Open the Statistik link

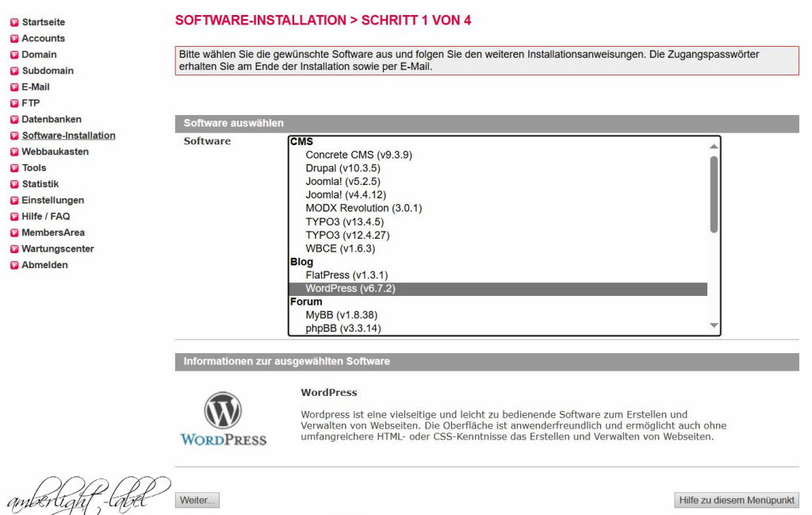(x=40, y=184)
